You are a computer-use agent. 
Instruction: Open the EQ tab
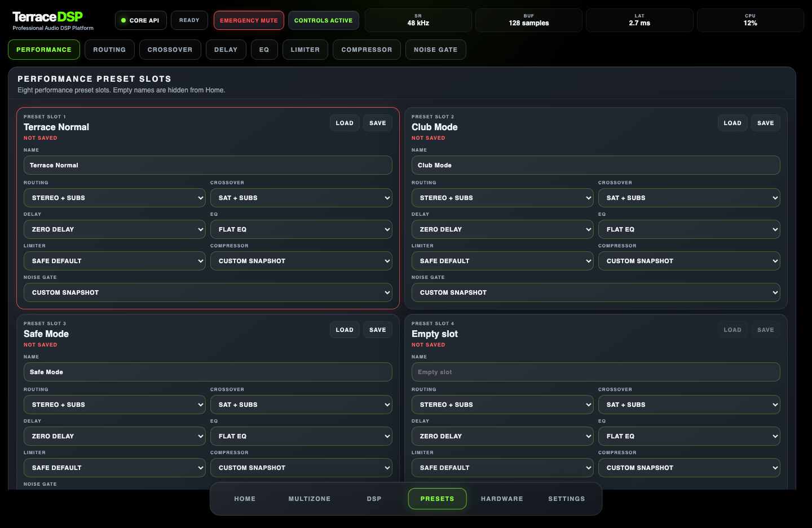coord(264,50)
